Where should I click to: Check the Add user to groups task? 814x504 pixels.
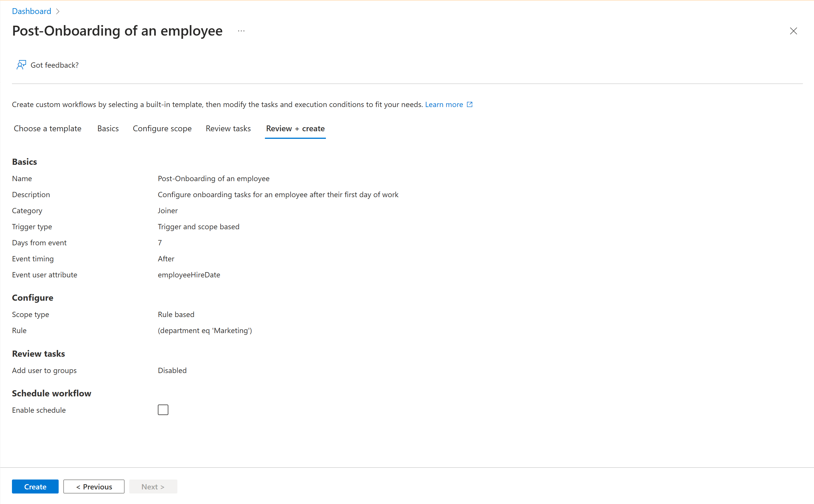(45, 370)
